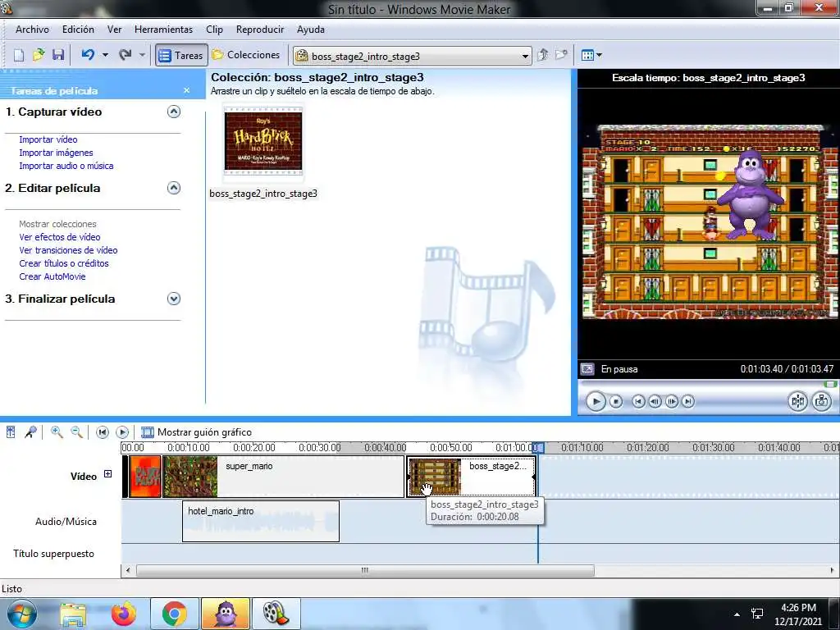
Task: Play the timeline from timeline toolbar
Action: click(122, 431)
